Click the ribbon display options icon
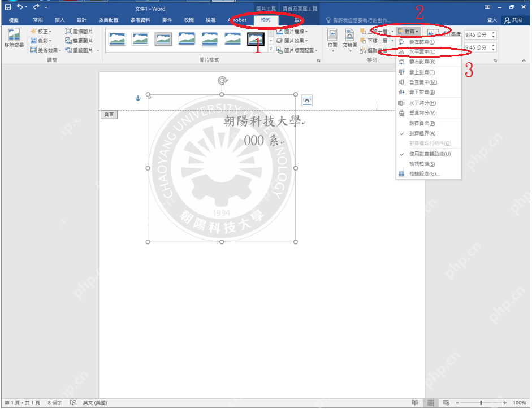This screenshot has height=409, width=532. 487,7
